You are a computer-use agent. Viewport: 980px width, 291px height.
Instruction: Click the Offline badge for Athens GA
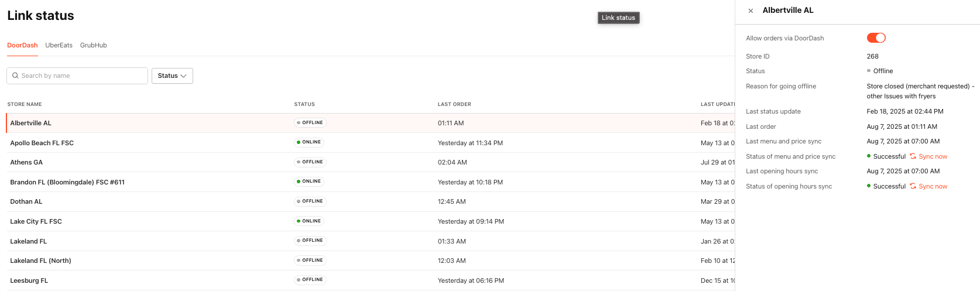coord(310,162)
